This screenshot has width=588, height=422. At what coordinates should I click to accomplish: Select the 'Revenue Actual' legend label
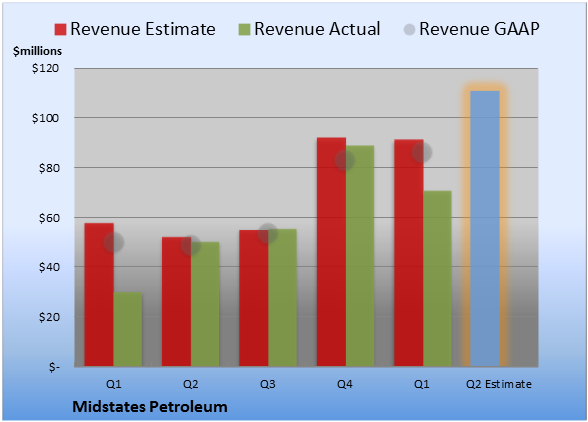[317, 29]
